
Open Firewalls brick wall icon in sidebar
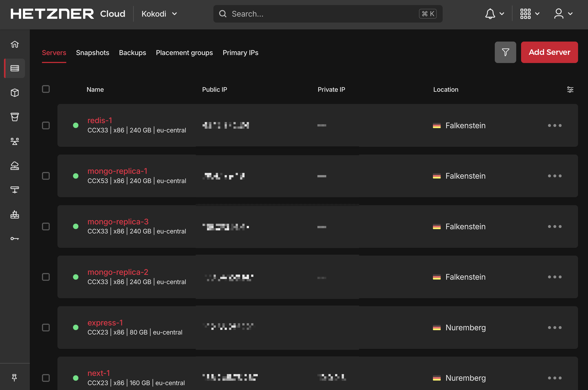tap(15, 214)
